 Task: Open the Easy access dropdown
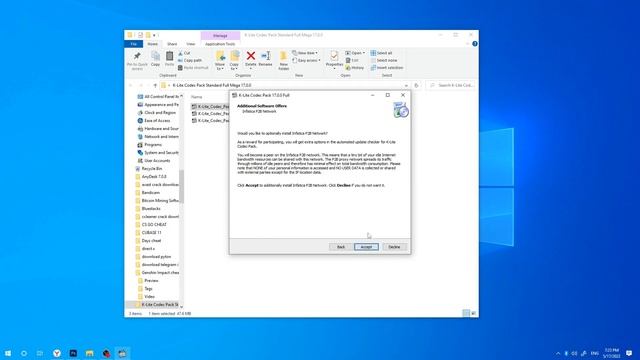307,60
